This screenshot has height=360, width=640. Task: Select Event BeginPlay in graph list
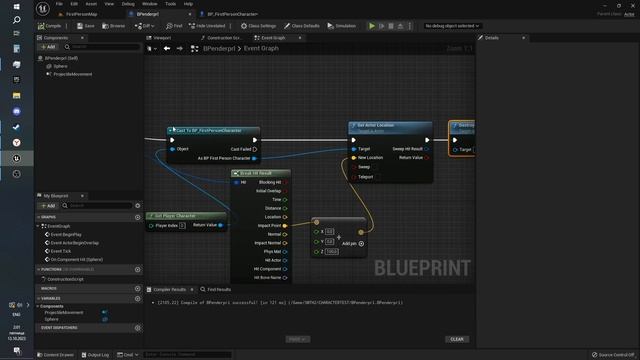tap(66, 235)
